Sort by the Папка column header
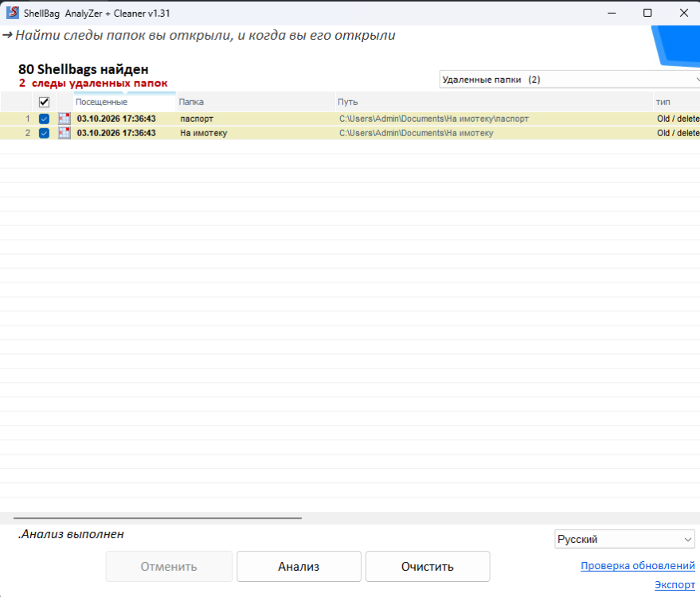700x597 pixels. (x=256, y=102)
